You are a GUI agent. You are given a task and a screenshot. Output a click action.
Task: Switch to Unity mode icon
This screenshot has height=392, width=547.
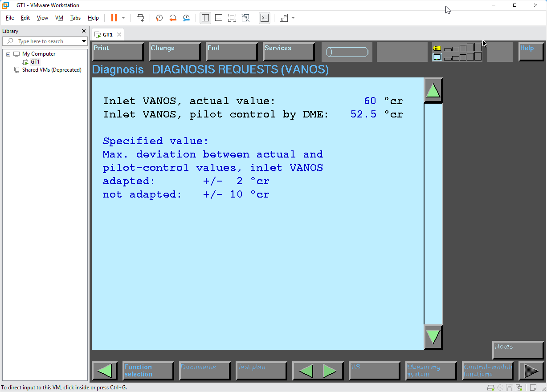click(245, 18)
